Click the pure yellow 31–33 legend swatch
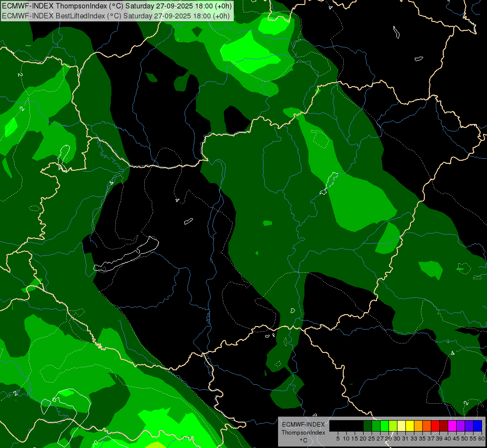Image resolution: width=487 pixels, height=448 pixels. [x=410, y=426]
